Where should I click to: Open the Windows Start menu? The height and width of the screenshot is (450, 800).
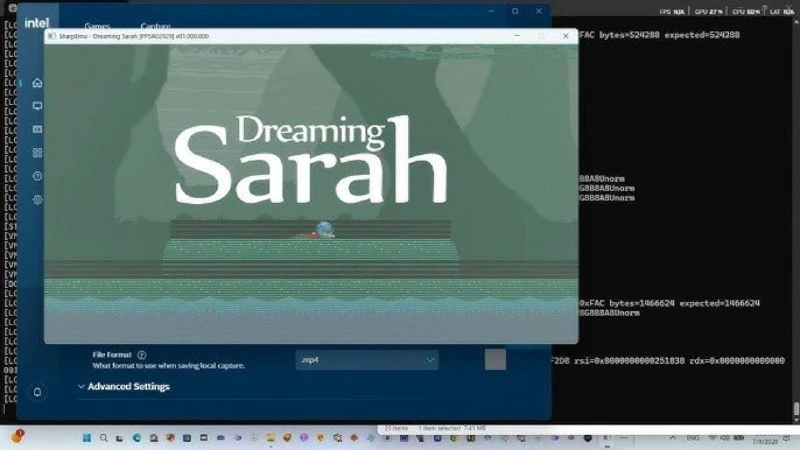click(87, 438)
